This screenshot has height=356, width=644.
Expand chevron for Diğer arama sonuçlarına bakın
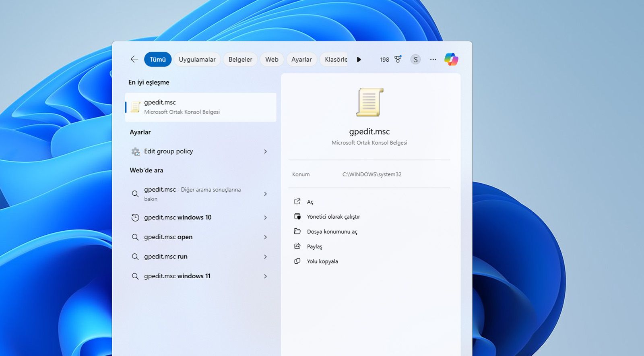pos(265,194)
